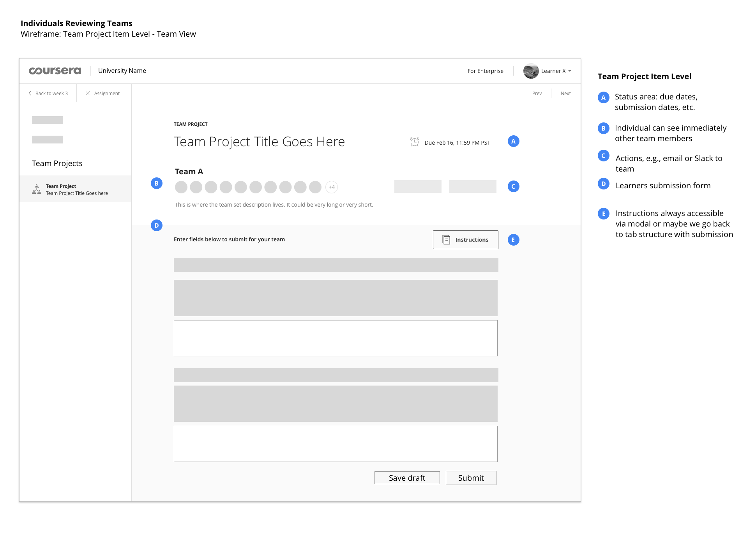756x538 pixels.
Task: Click into the second white submission text field
Action: 336,444
